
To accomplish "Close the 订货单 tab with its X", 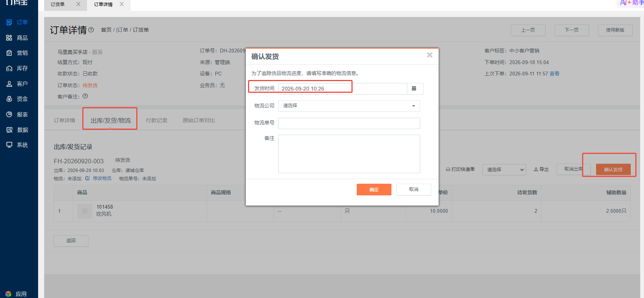I will (78, 4).
